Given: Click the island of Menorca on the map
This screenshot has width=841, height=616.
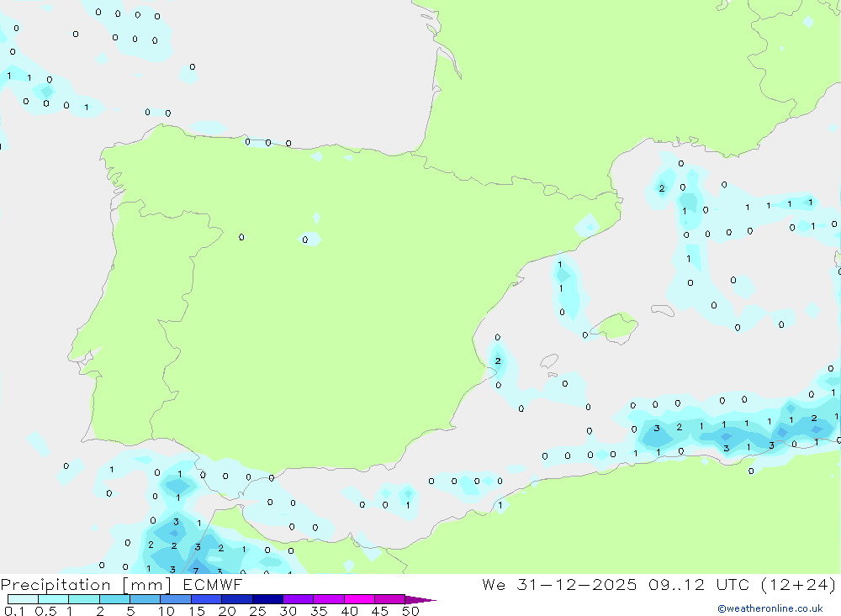Looking at the screenshot, I should tap(663, 310).
